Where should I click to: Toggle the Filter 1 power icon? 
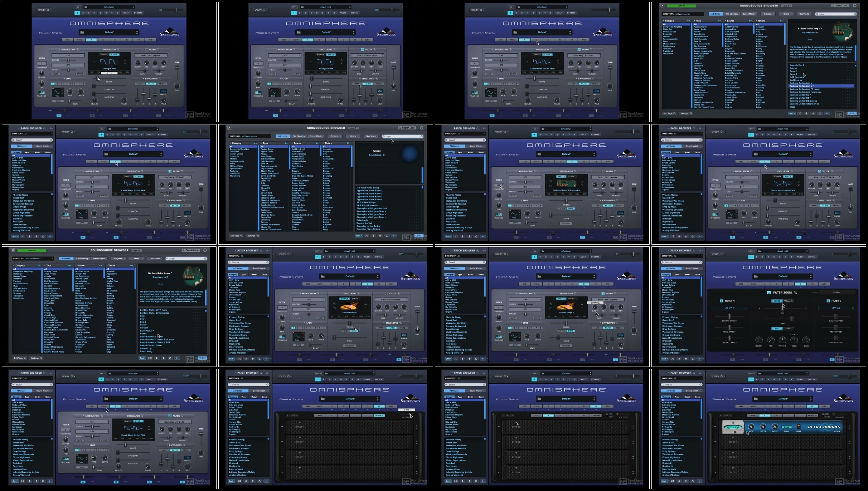pyautogui.click(x=722, y=301)
